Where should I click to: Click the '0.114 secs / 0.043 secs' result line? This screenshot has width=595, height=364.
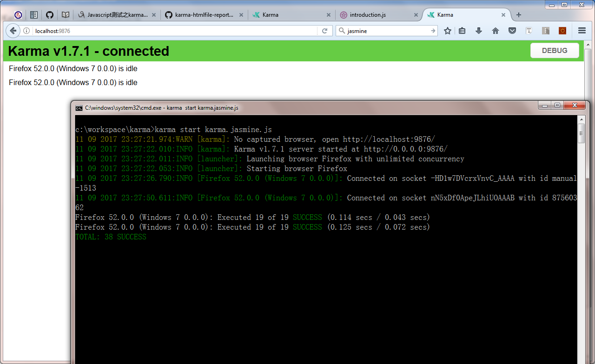[252, 218]
